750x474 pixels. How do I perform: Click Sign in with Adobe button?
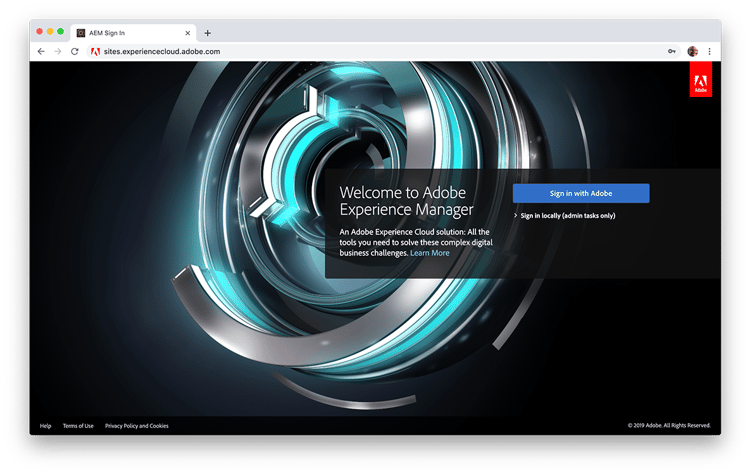click(x=581, y=193)
